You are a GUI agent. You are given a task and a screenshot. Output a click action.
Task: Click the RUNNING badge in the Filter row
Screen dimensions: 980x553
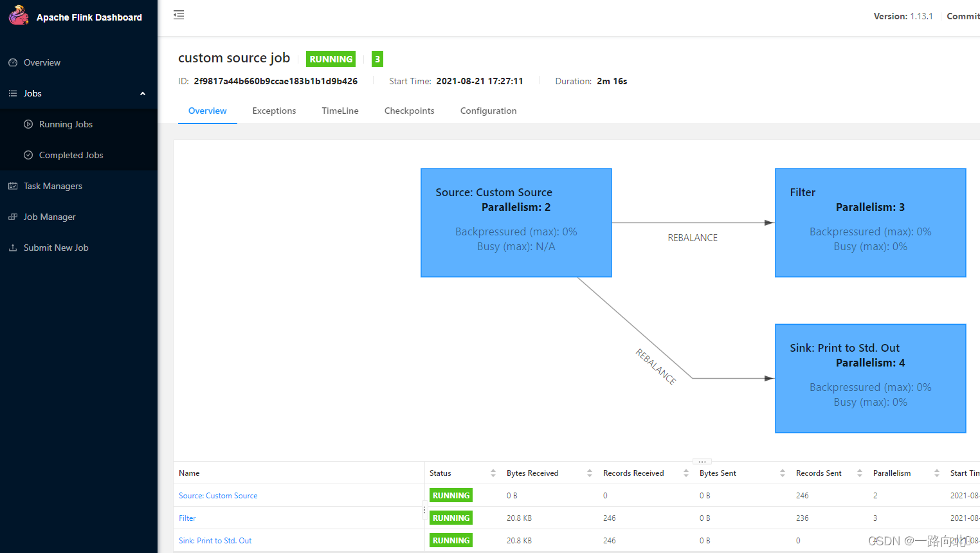pyautogui.click(x=451, y=518)
